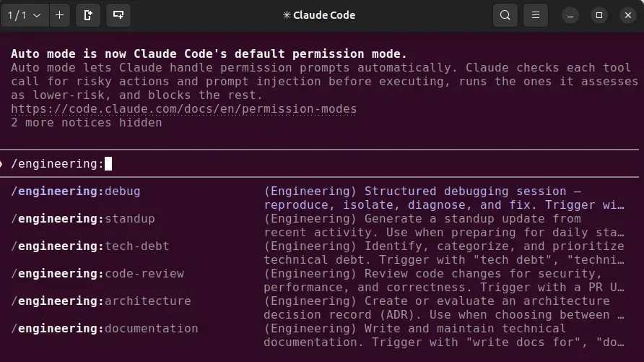Select the /engineering:standup command
This screenshot has height=362, width=644.
click(x=83, y=219)
